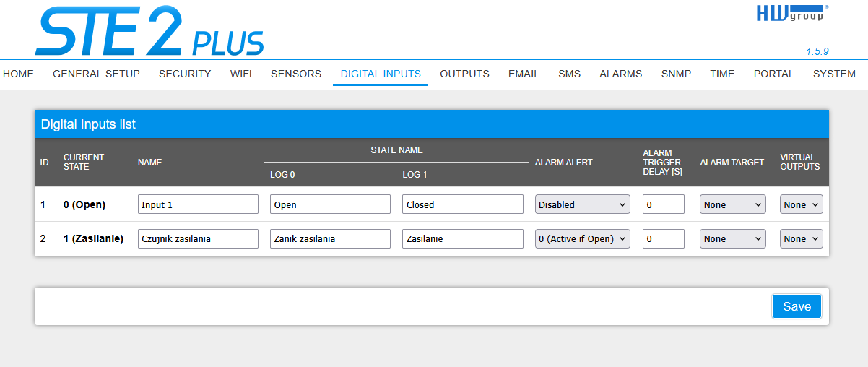
Task: Open the GENERAL SETUP tab
Action: coord(96,74)
